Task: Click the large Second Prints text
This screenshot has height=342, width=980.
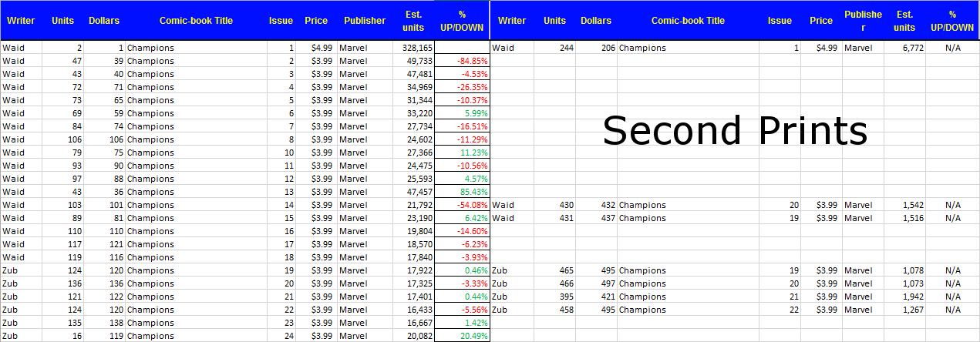Action: pos(734,131)
